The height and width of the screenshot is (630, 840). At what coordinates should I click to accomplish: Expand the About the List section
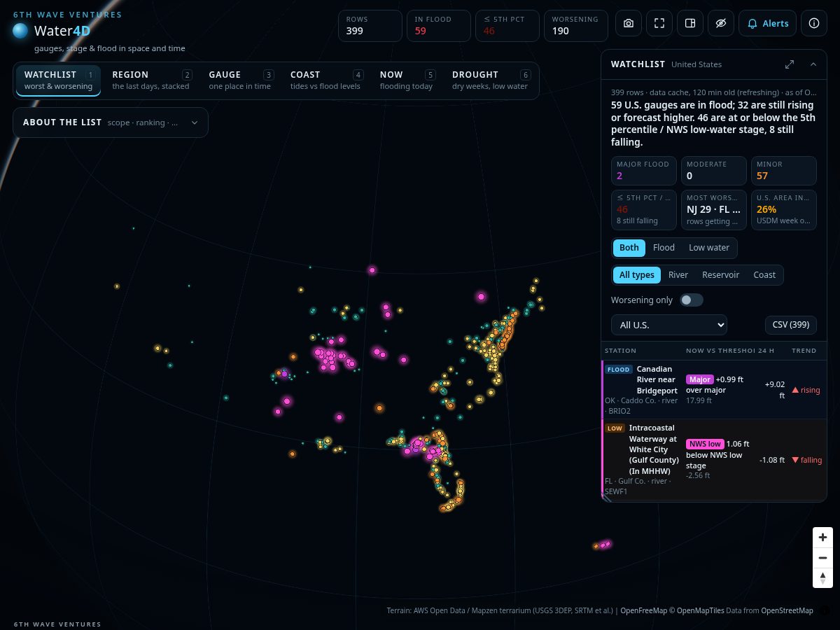(111, 122)
